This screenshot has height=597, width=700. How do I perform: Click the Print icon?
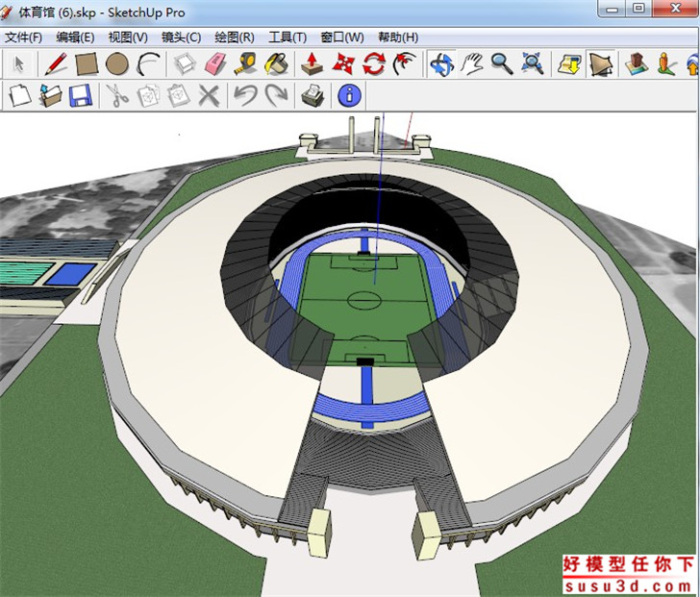312,95
